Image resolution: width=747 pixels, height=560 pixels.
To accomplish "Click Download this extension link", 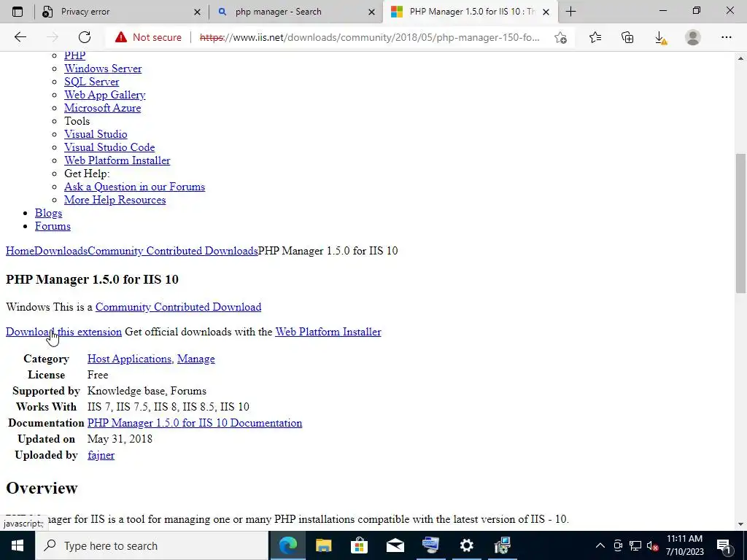I will coord(63,332).
